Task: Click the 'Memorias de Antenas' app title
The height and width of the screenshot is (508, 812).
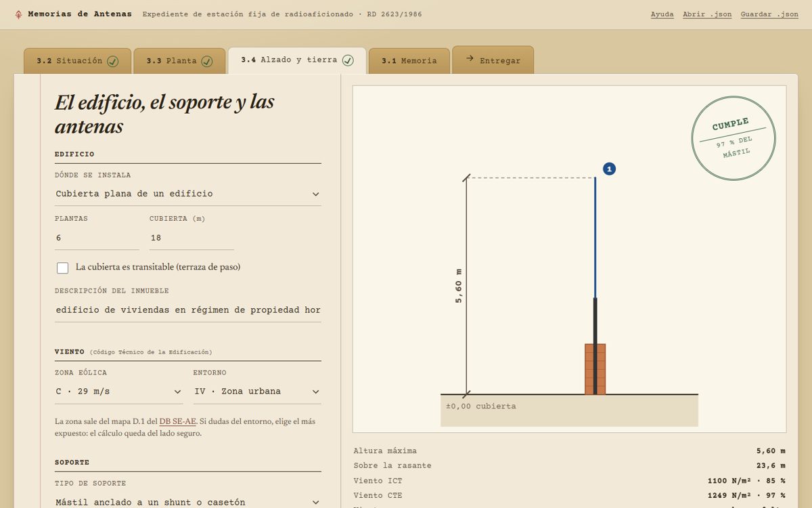Action: tap(80, 14)
